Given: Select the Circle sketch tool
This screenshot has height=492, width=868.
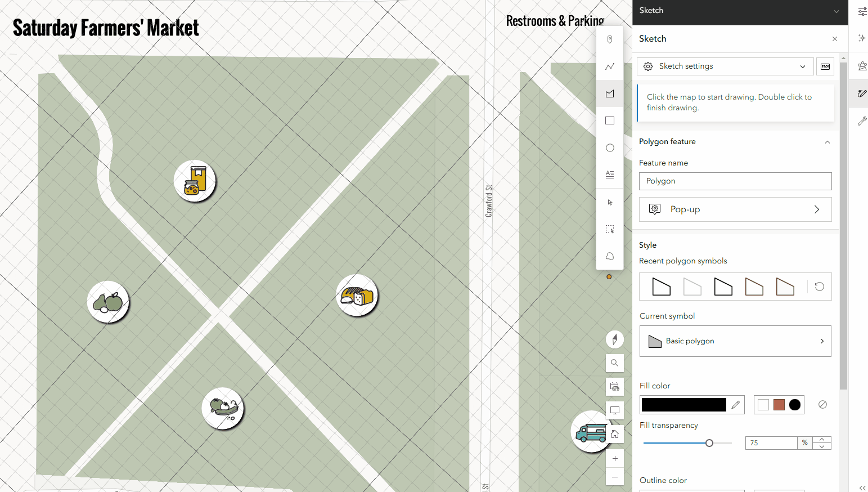Looking at the screenshot, I should (x=610, y=147).
